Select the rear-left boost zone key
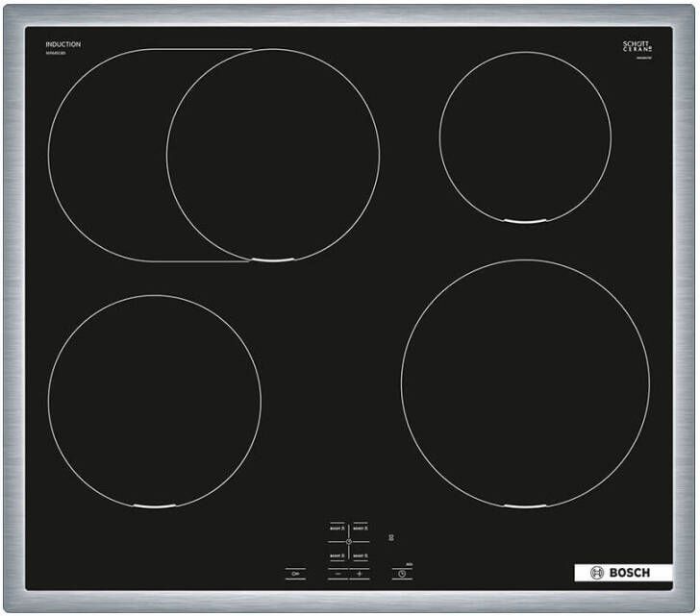The image size is (700, 616). pyautogui.click(x=337, y=529)
